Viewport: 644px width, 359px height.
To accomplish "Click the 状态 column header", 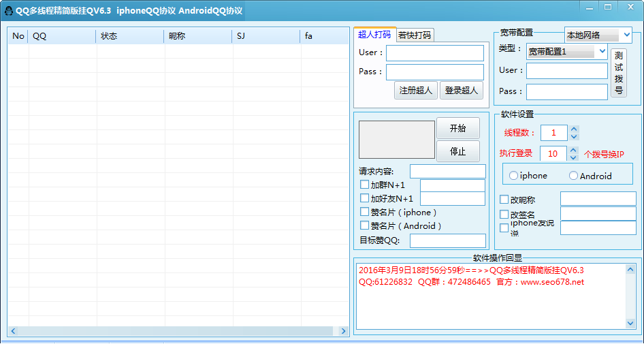I will 130,36.
